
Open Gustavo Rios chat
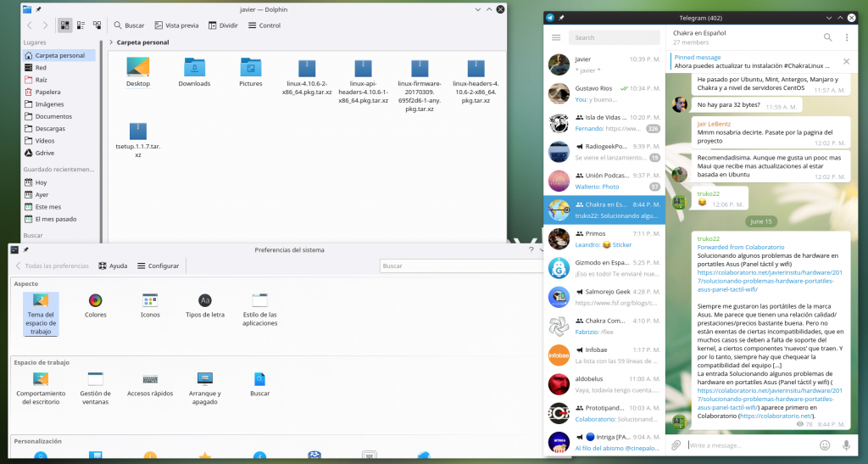point(604,93)
